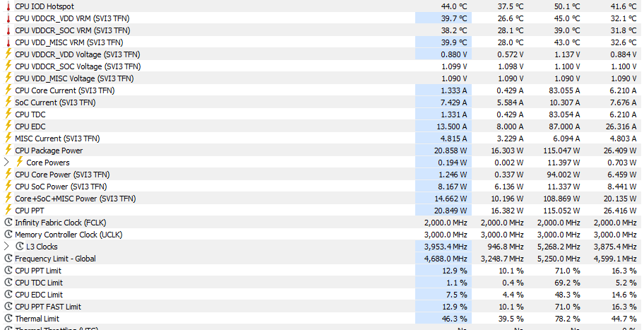
Task: Click the maximum value 78.2 %
Action: (x=568, y=319)
